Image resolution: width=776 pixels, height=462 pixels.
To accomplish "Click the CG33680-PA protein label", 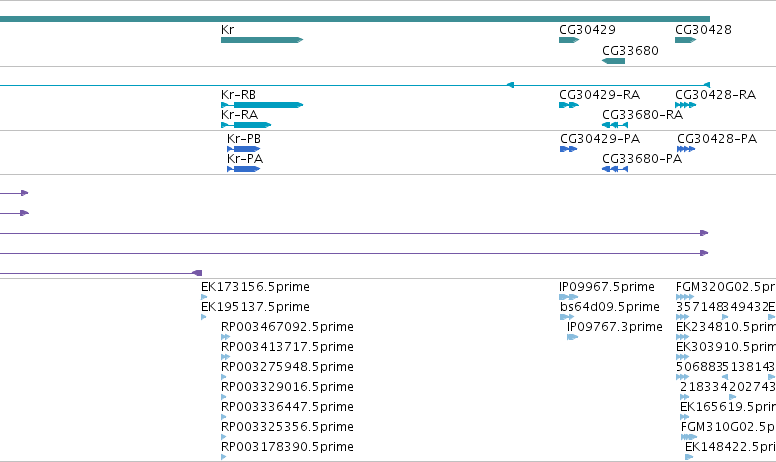I will point(642,159).
